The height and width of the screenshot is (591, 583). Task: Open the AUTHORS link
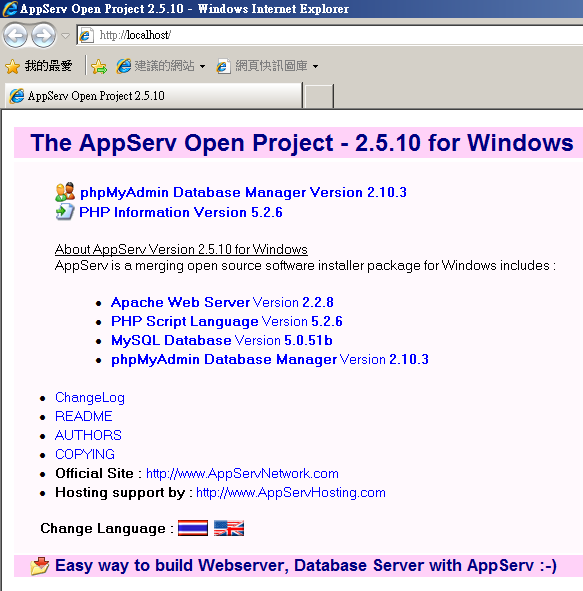(x=88, y=435)
